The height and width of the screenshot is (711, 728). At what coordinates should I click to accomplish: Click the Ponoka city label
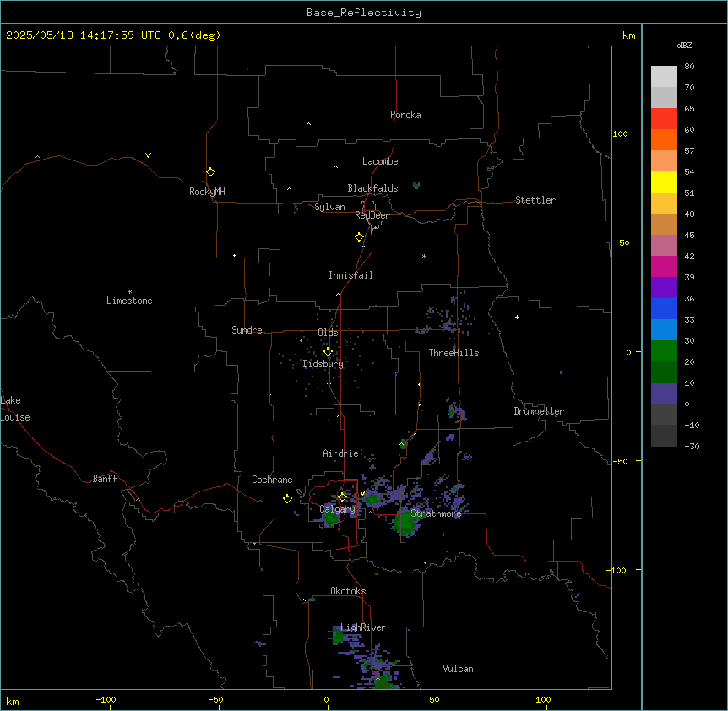coord(405,115)
